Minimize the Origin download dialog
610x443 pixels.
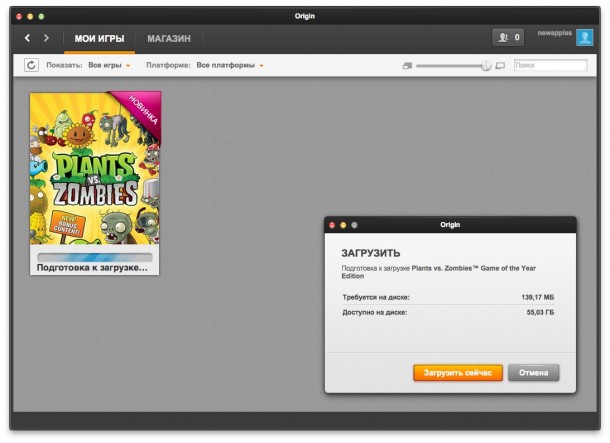(x=343, y=225)
